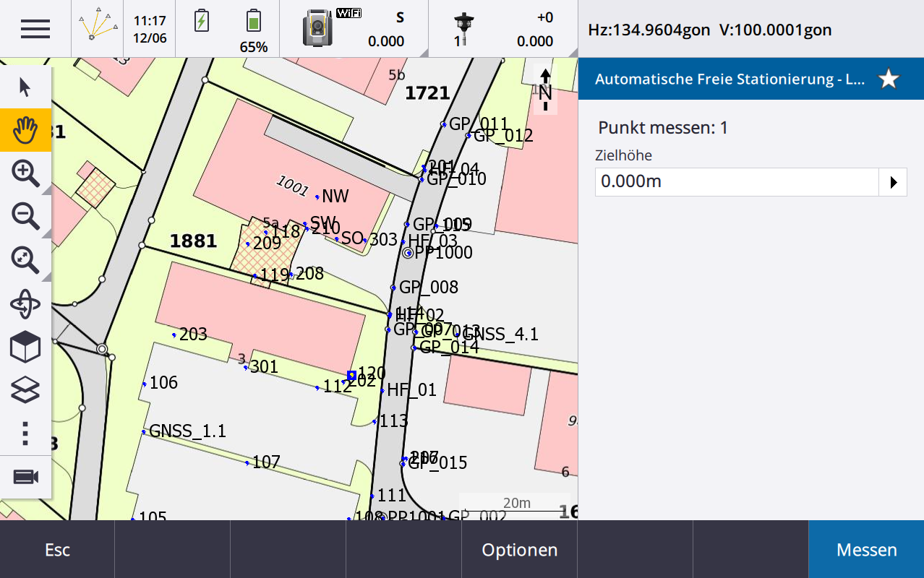
Task: Check the 65% battery status
Action: click(x=253, y=29)
